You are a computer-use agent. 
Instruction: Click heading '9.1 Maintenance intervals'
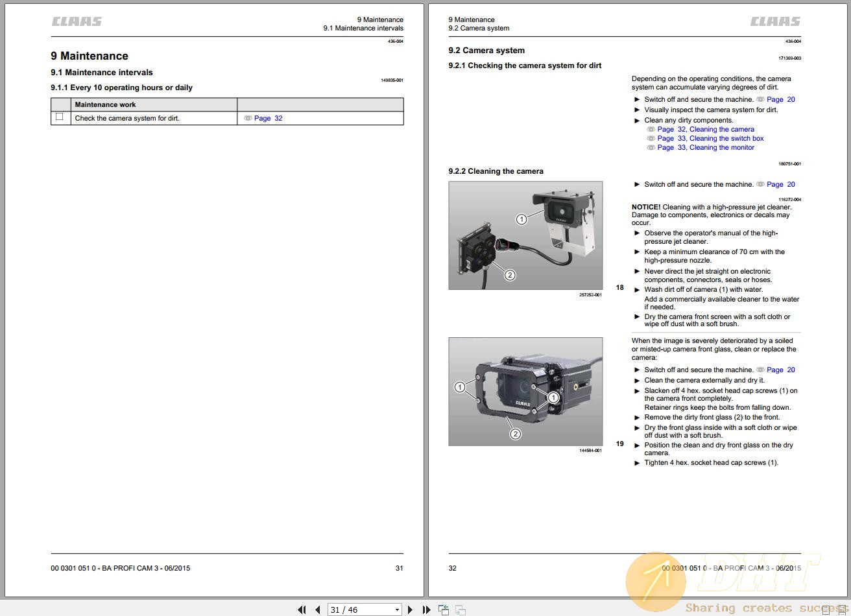pos(102,73)
